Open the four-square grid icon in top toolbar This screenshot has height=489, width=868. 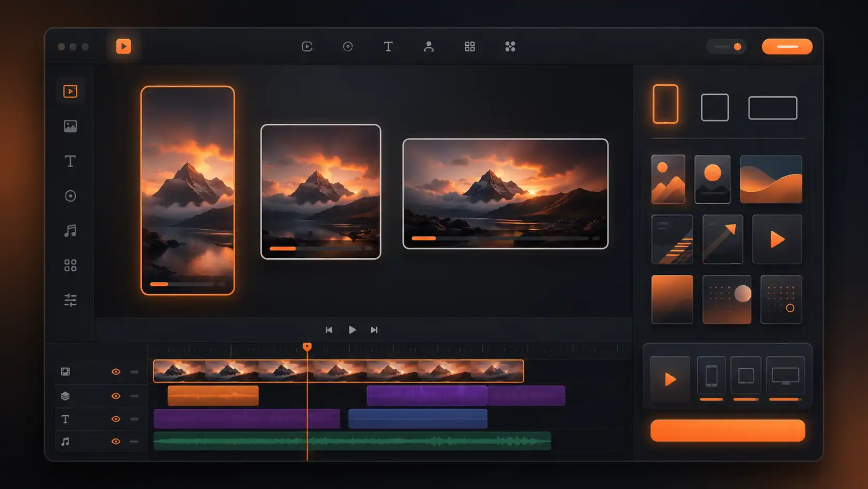click(470, 46)
